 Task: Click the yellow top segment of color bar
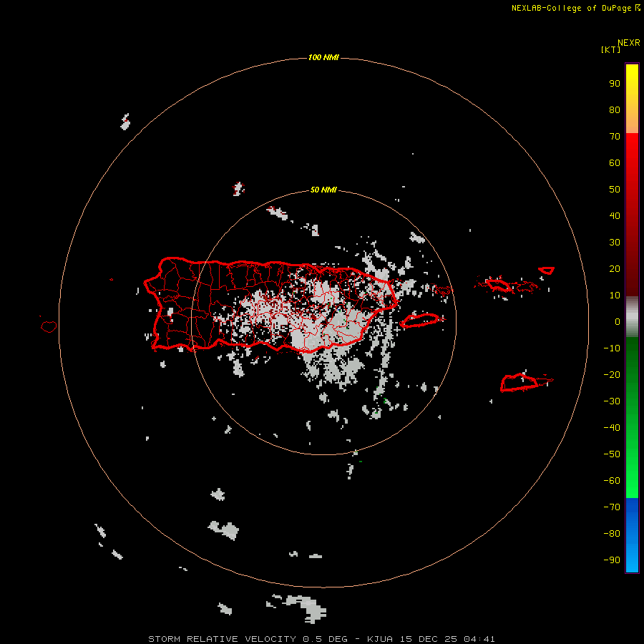pyautogui.click(x=632, y=99)
